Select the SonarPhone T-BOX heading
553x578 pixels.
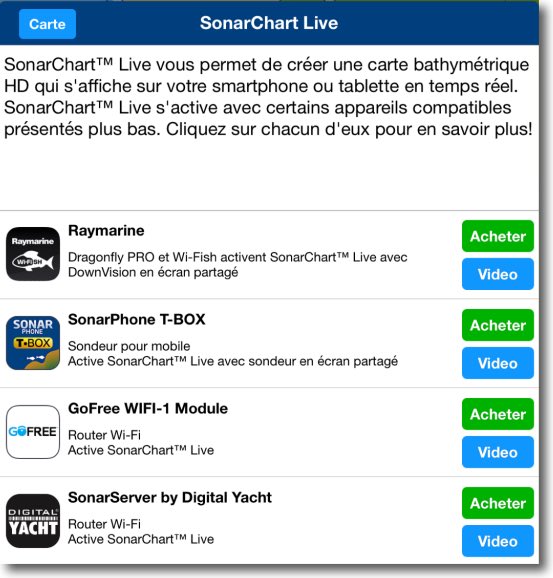[x=136, y=320]
